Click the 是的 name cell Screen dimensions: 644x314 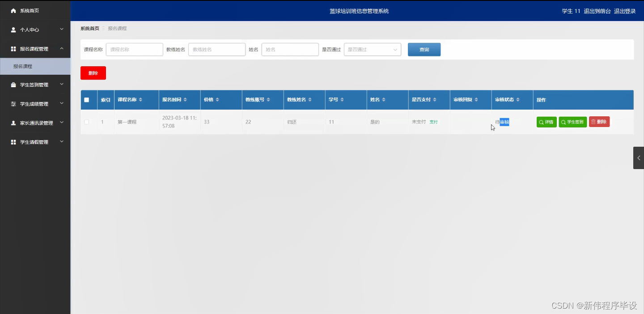[x=375, y=122]
